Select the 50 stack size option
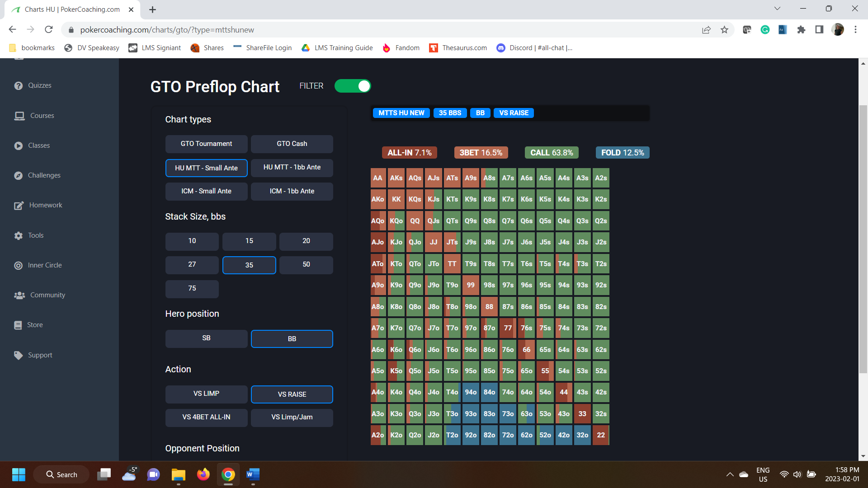The width and height of the screenshot is (868, 488). point(306,265)
